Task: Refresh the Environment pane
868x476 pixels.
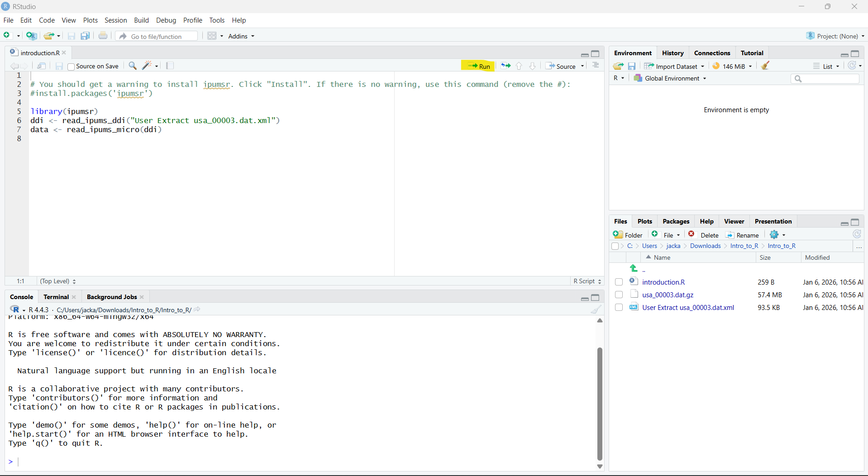Action: 852,66
